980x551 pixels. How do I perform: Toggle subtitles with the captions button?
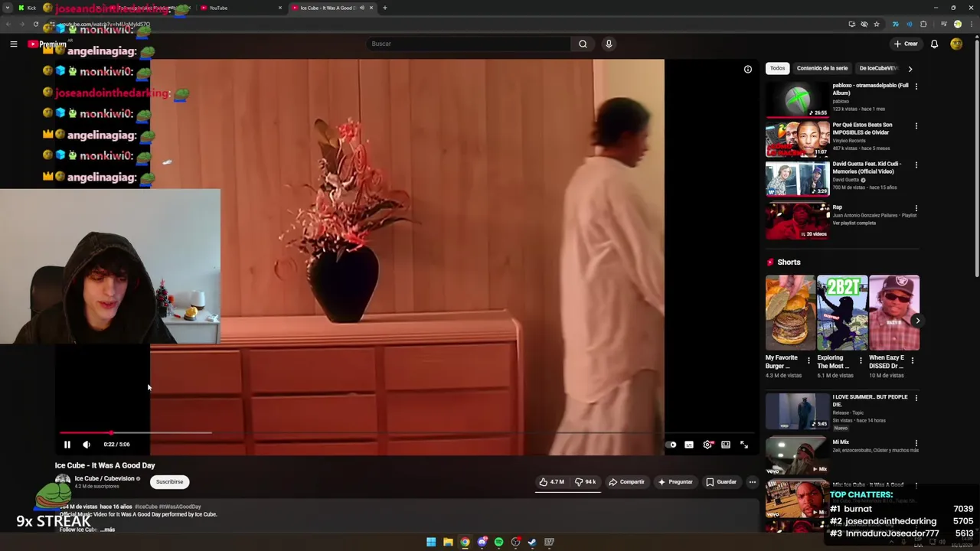pyautogui.click(x=689, y=445)
